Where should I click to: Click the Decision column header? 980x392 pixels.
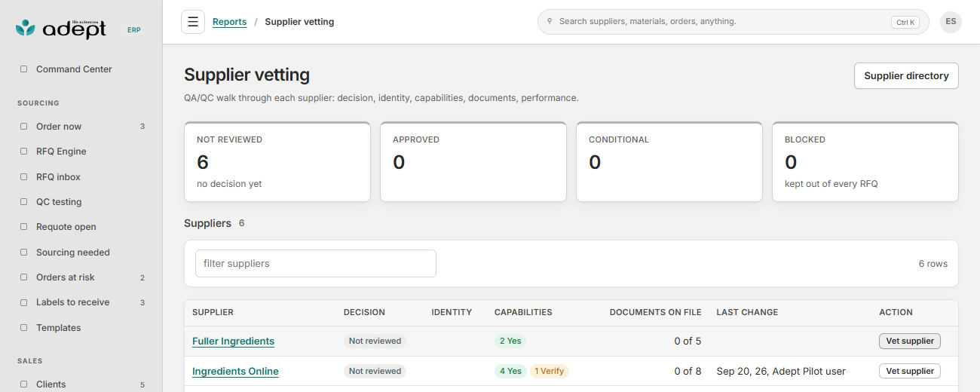pos(364,312)
